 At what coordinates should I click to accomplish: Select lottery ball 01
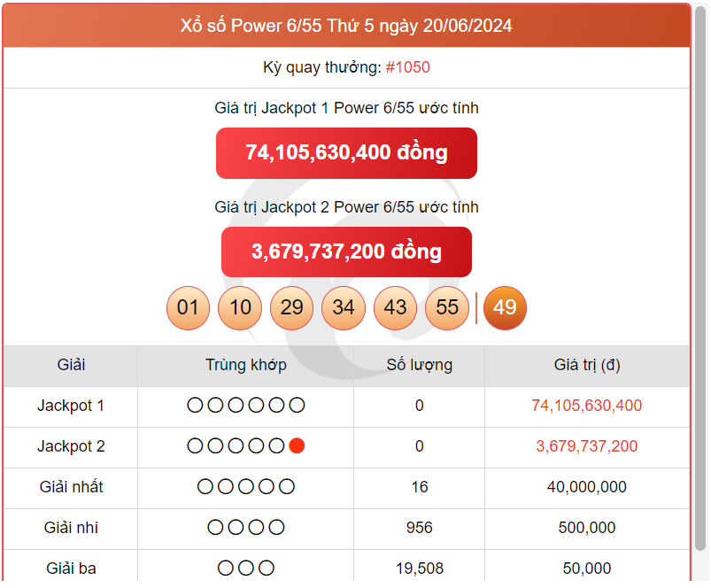click(188, 308)
